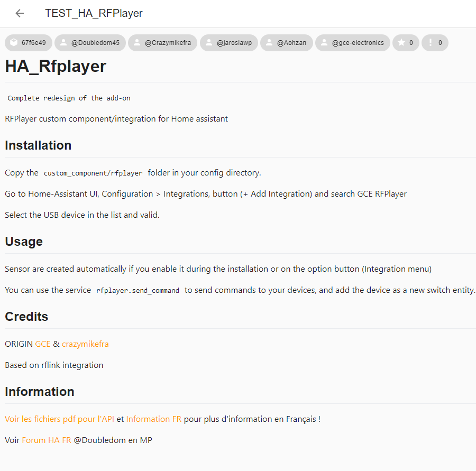Open 'Voir les fichiers pdf pour l'API' link
The height and width of the screenshot is (471, 476).
pyautogui.click(x=59, y=419)
